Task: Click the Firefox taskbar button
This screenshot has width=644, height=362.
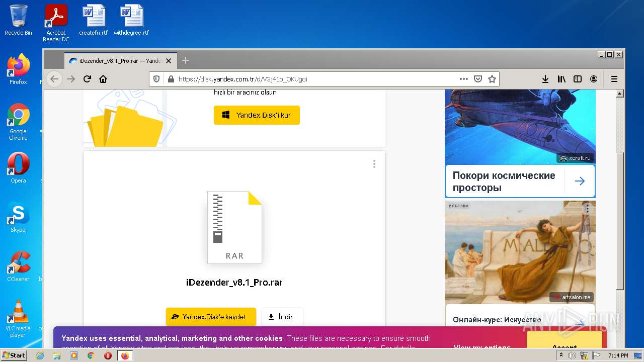Action: point(125,355)
